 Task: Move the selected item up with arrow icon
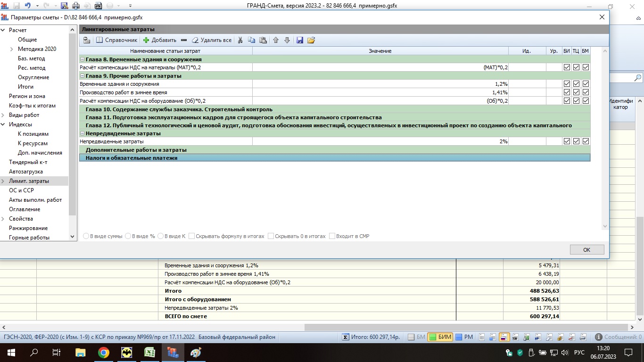[x=276, y=40]
